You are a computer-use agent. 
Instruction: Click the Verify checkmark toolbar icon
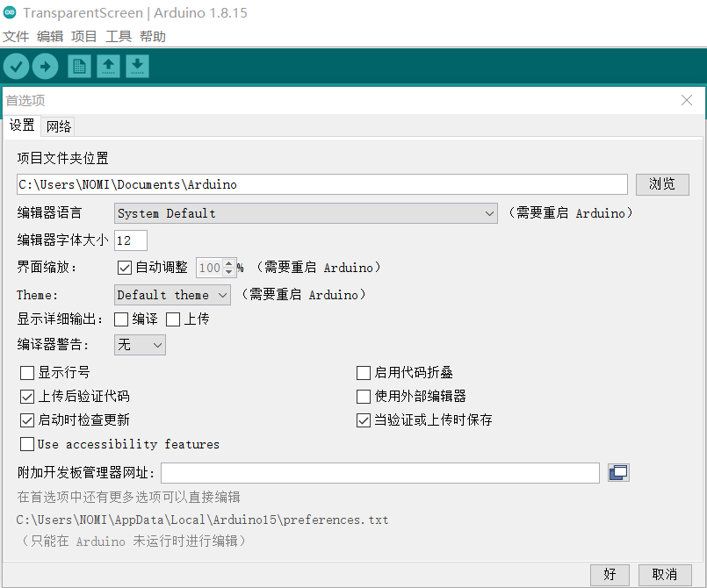[x=16, y=66]
